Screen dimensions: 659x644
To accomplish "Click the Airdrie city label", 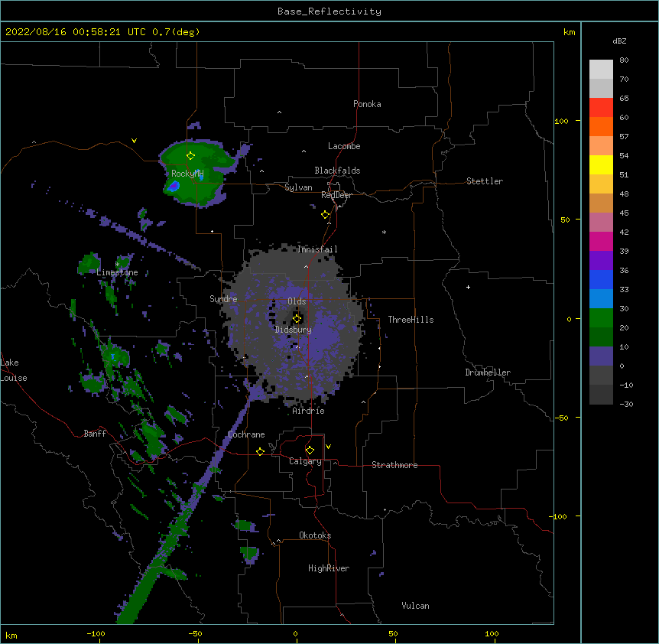I will [x=309, y=411].
